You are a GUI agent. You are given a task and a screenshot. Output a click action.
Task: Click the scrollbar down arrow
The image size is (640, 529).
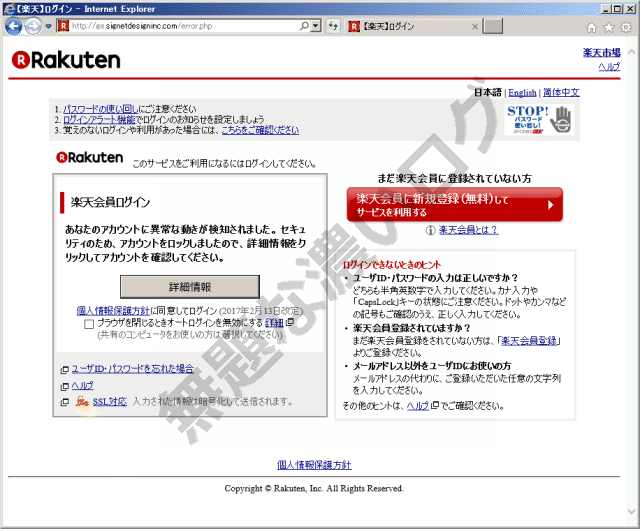pos(631,511)
